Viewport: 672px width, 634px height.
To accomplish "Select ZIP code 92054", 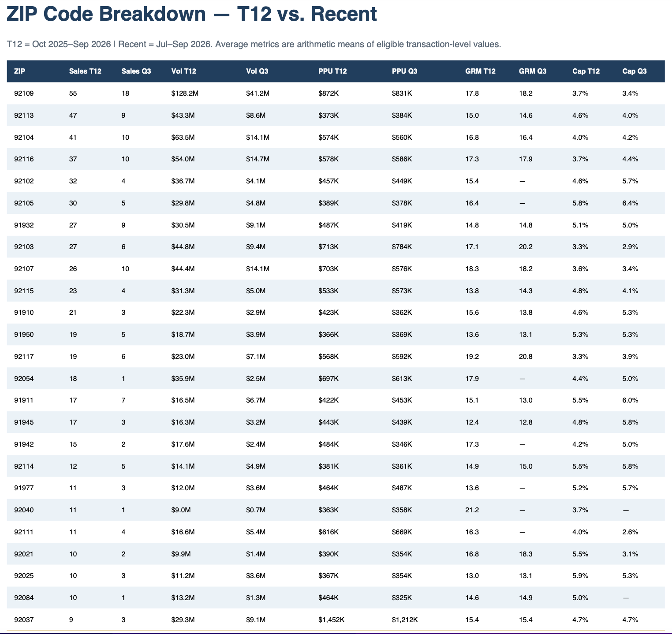I will pos(24,379).
